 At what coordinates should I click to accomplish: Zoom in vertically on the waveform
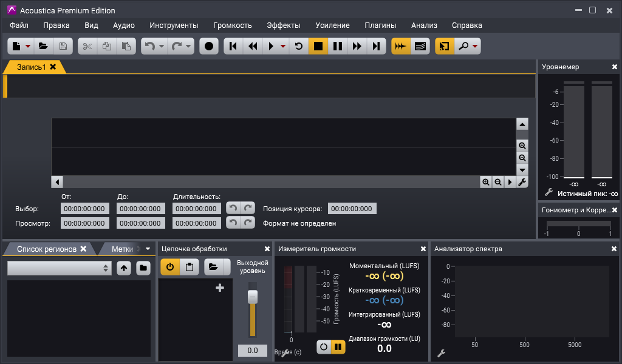click(522, 146)
